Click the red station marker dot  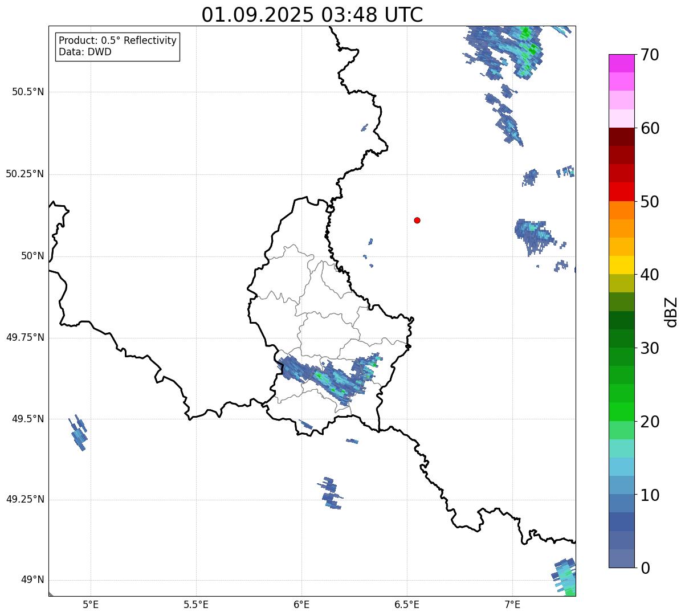point(417,220)
